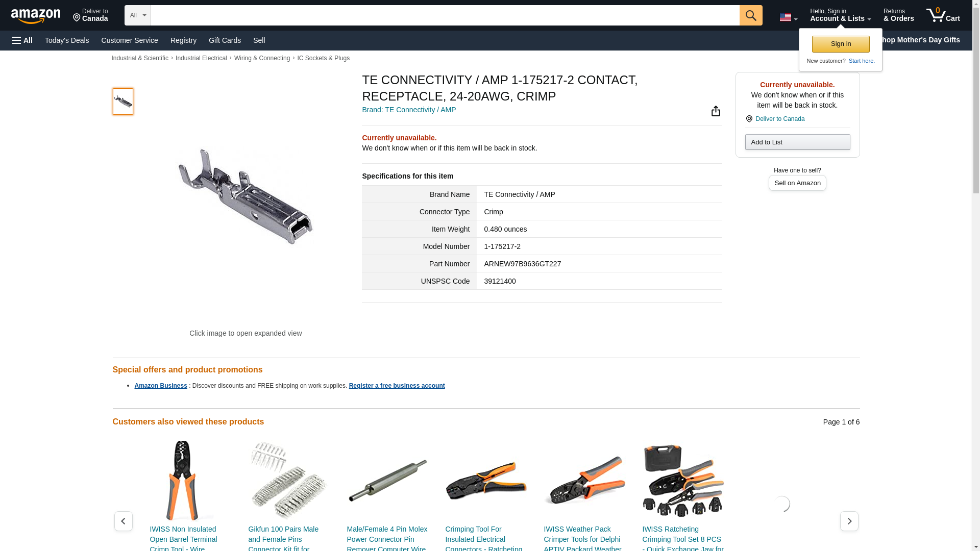Screen dimensions: 980x551
Task: Expand the Account & Lists menu
Action: coord(840,15)
